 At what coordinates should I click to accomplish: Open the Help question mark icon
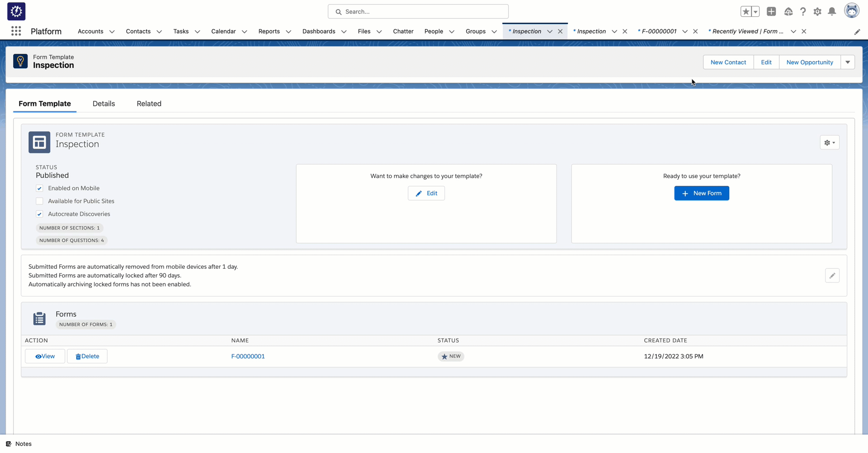pyautogui.click(x=803, y=12)
